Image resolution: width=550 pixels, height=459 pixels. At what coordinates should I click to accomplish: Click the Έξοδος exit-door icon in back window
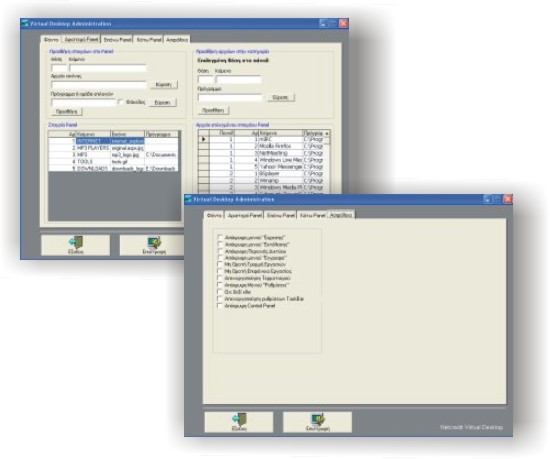(x=76, y=243)
